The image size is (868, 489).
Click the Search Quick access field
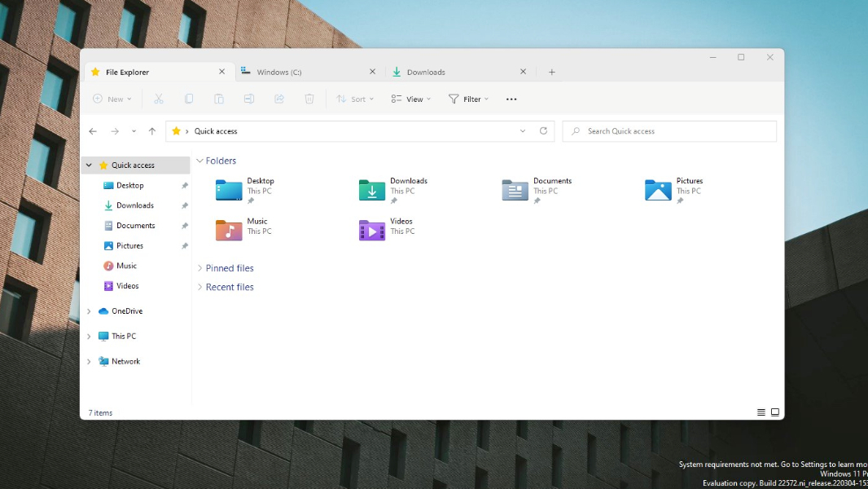669,130
